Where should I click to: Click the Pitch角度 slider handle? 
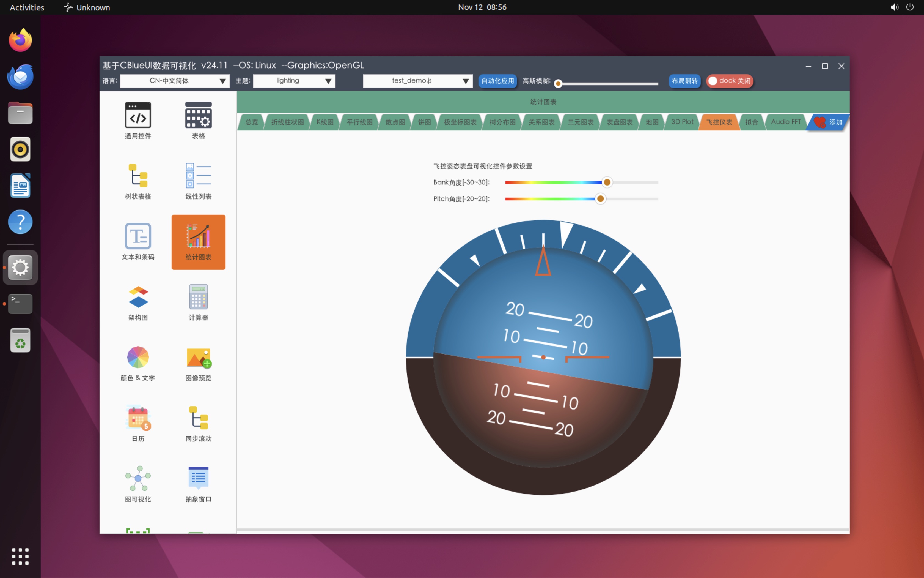pyautogui.click(x=600, y=199)
